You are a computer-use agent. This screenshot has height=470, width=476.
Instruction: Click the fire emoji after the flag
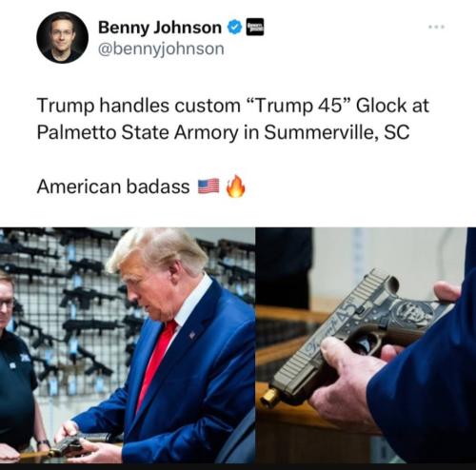235,186
